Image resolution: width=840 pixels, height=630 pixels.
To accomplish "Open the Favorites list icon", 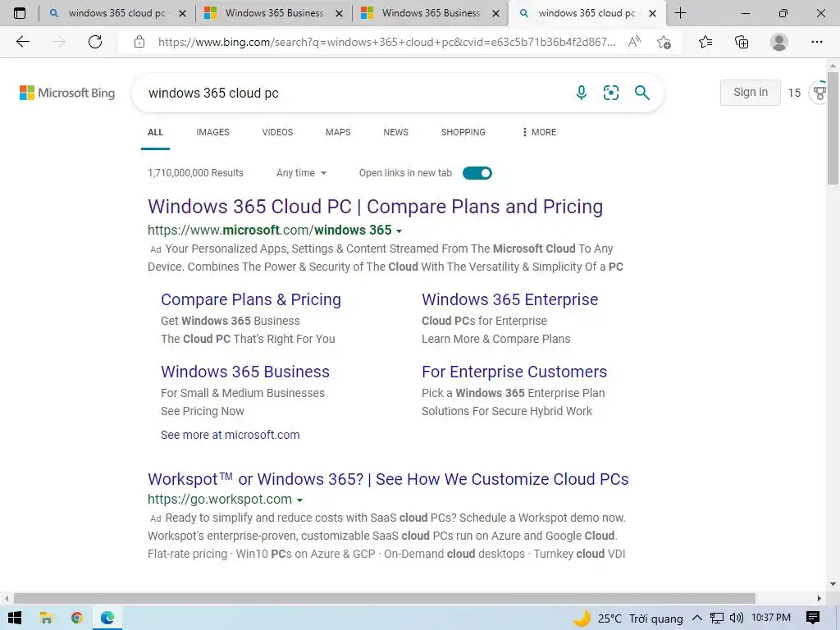I will point(705,42).
